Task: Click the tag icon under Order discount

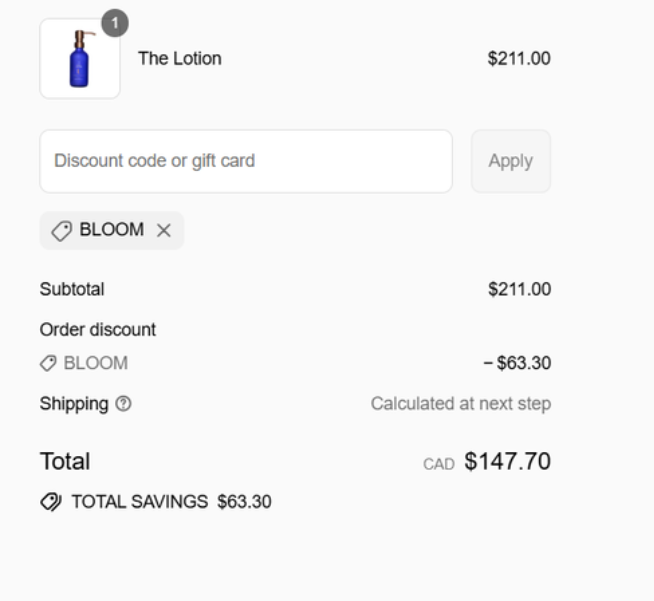Action: click(48, 364)
